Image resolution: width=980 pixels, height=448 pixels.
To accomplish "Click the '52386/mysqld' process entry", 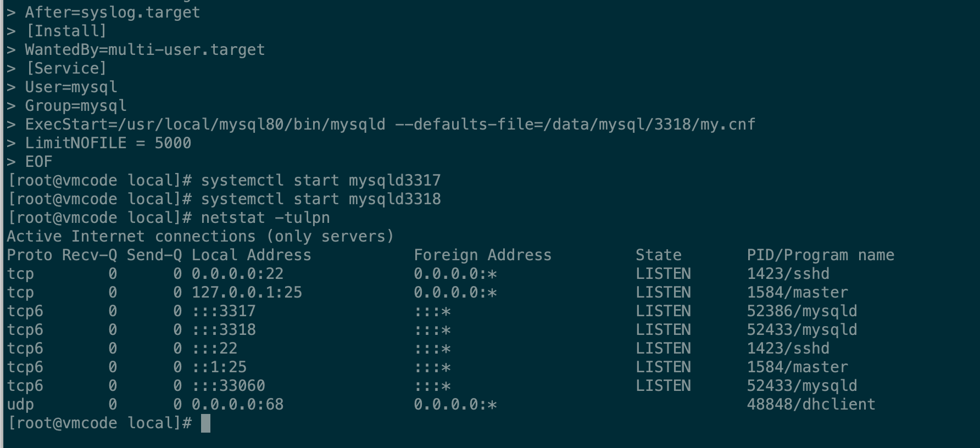I will coord(801,311).
